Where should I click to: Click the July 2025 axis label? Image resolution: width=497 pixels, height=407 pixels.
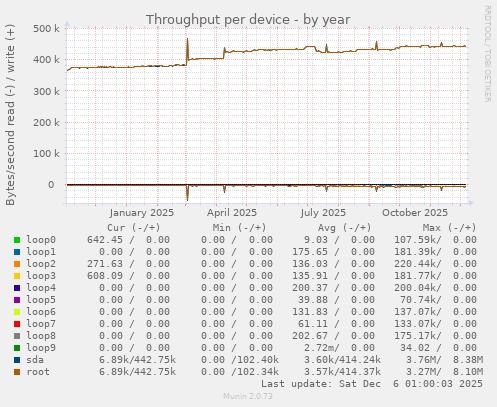click(323, 213)
